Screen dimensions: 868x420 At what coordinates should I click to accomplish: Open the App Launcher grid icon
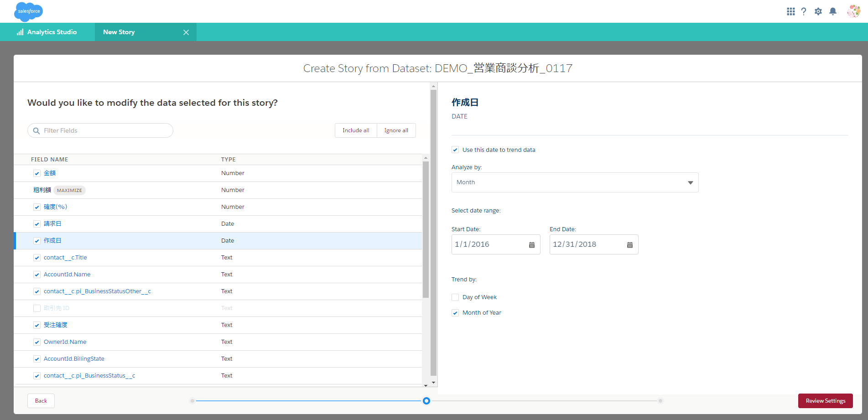pos(790,11)
